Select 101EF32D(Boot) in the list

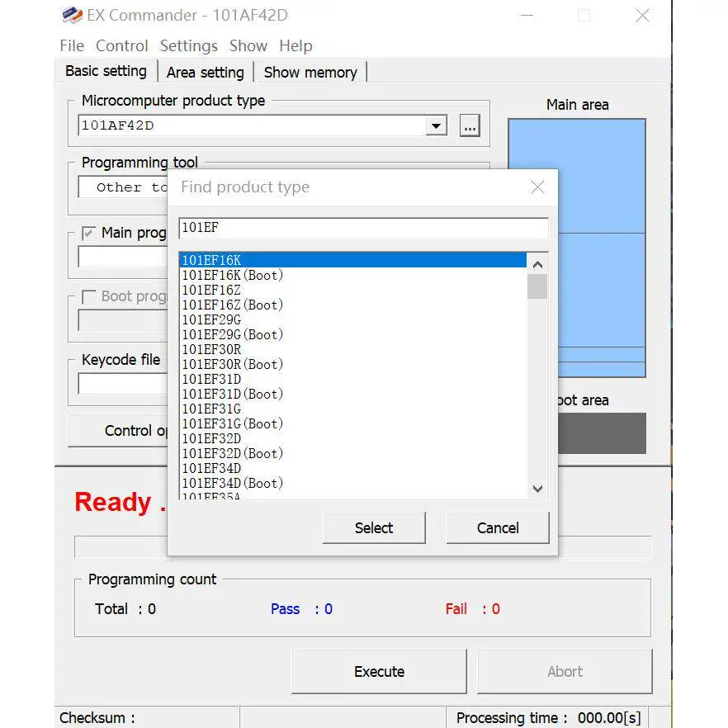point(353,453)
